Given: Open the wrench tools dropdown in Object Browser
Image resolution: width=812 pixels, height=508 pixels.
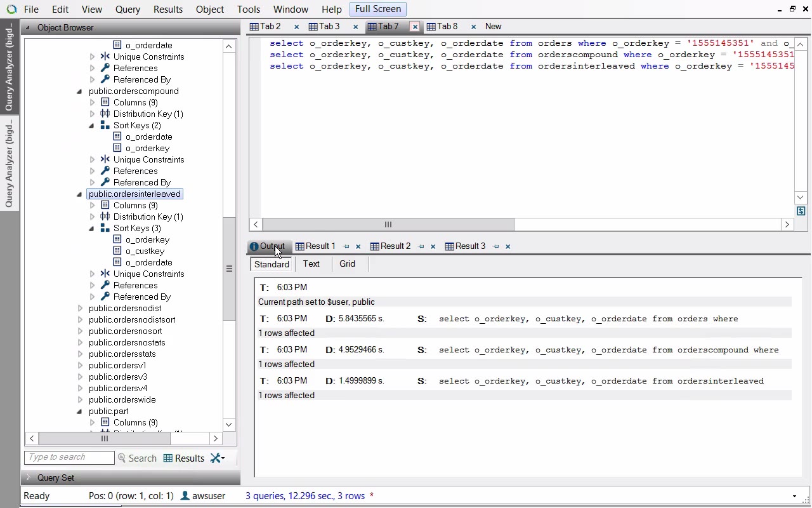Looking at the screenshot, I should 218,458.
